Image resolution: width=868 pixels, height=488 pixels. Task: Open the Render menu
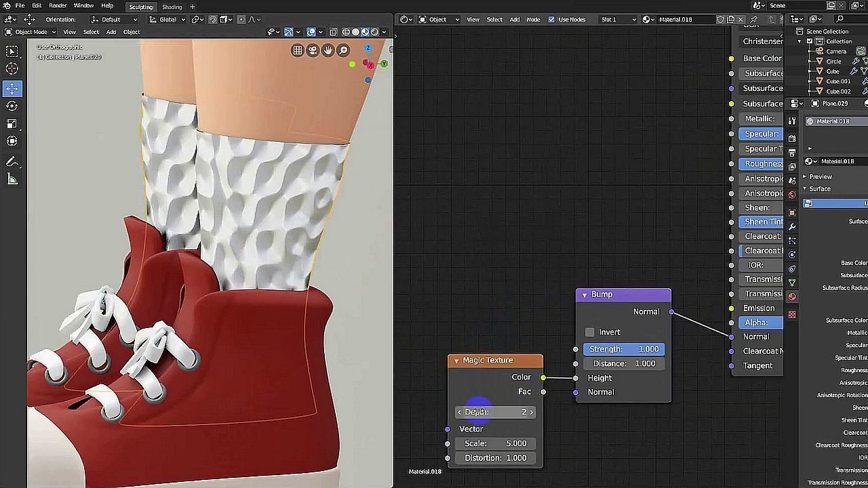(58, 5)
